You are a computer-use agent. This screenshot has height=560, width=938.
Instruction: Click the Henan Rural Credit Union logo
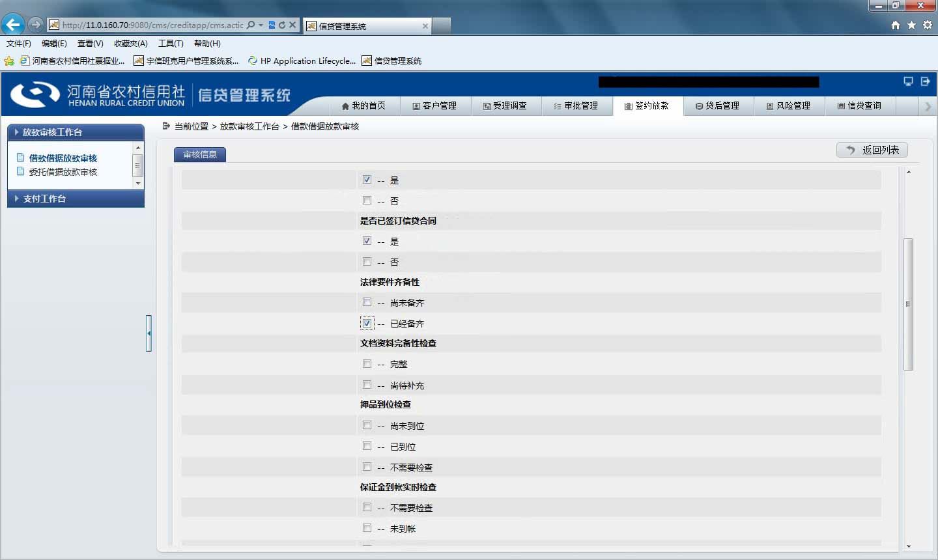coord(98,95)
